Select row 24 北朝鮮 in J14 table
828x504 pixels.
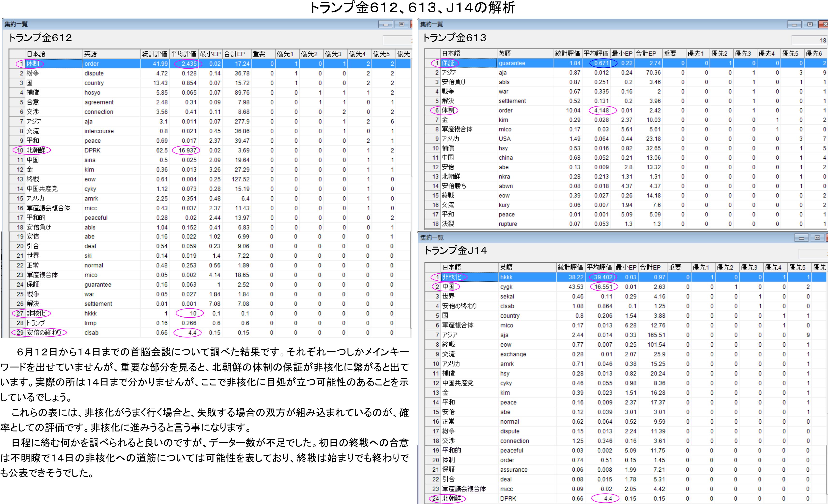click(x=451, y=499)
